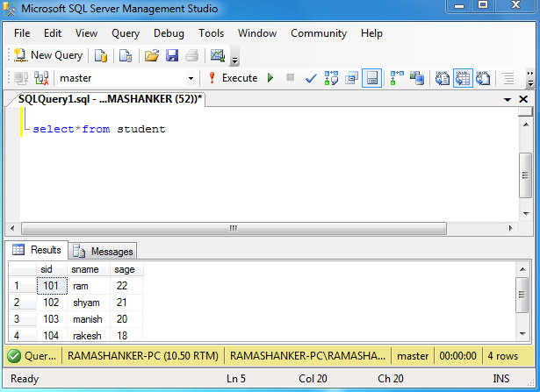540x392 pixels.
Task: Click the editor split bar handle
Action: point(526,112)
